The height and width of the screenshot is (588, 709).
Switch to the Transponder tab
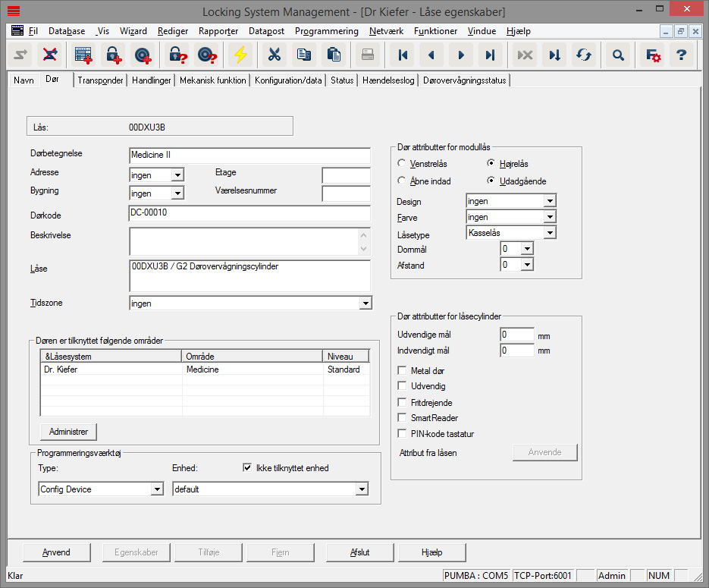(100, 80)
